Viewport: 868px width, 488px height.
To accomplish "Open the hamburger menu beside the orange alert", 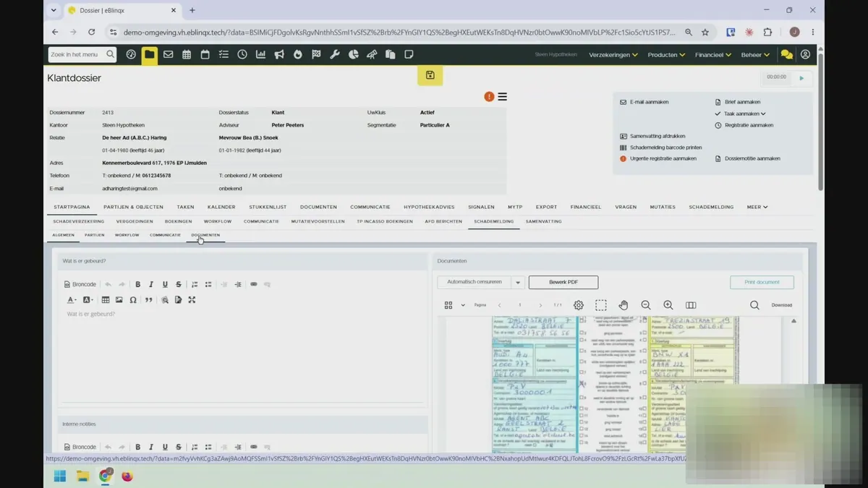I will (x=502, y=97).
